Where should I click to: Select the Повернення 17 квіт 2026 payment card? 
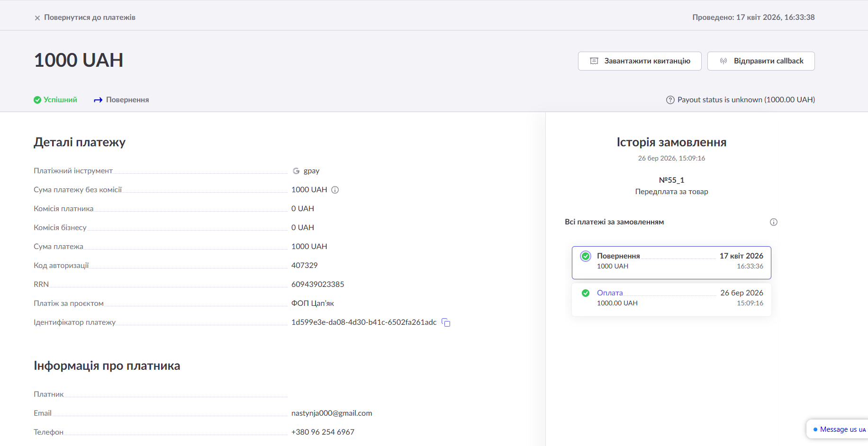point(671,263)
